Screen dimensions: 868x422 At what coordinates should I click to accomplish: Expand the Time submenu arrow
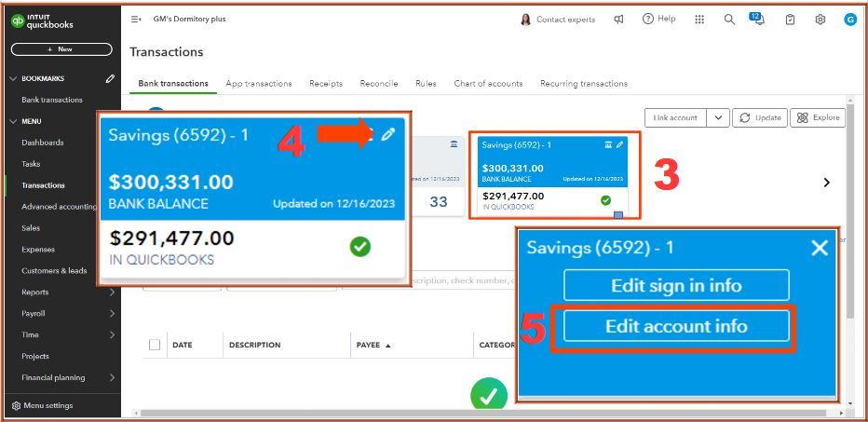pyautogui.click(x=112, y=334)
